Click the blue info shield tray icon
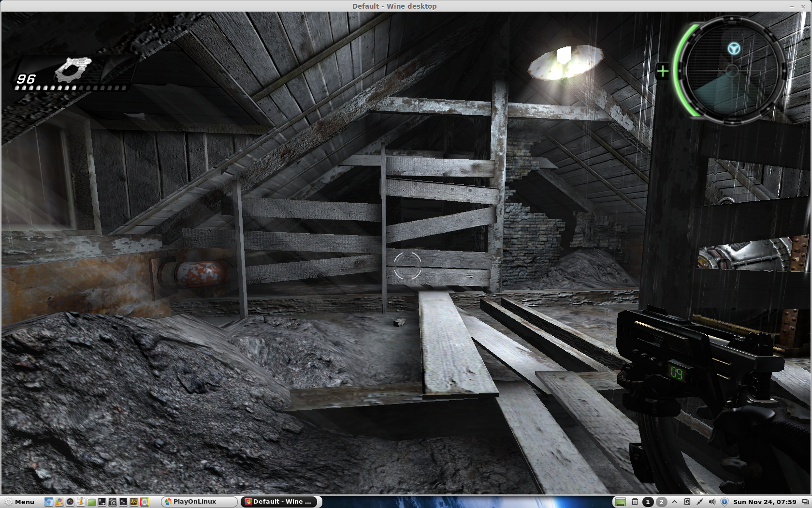 pyautogui.click(x=725, y=502)
